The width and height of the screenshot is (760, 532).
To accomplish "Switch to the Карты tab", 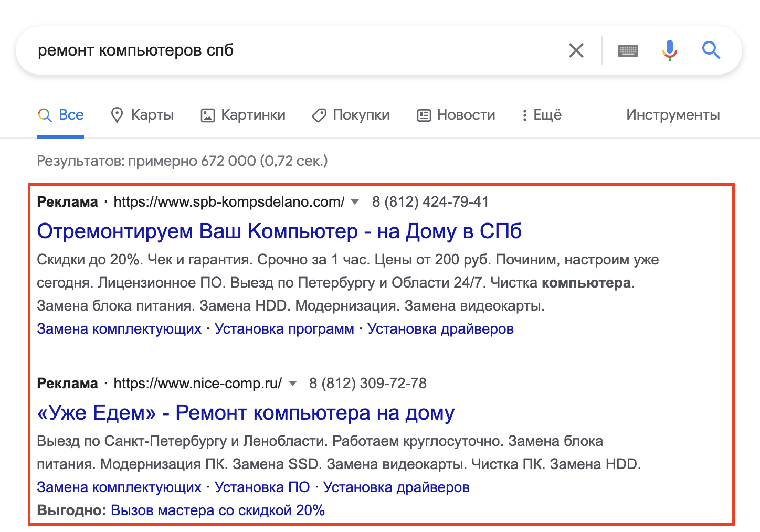I will pyautogui.click(x=142, y=115).
